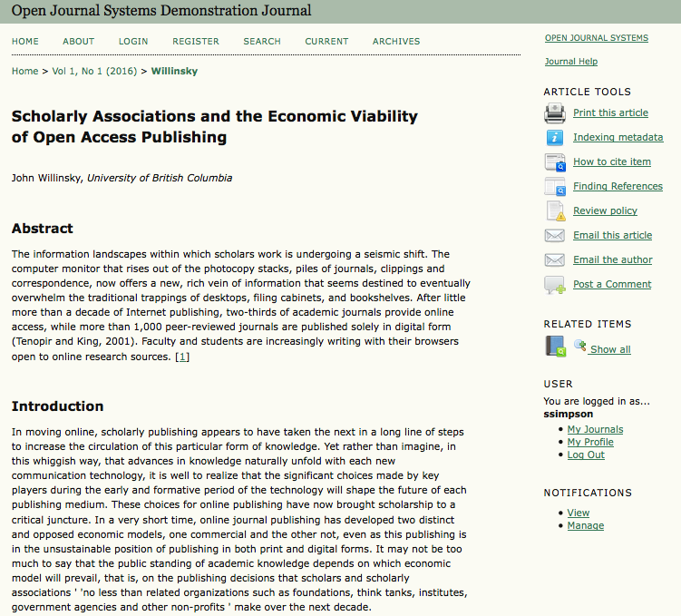Click Log Out in the user menu
This screenshot has width=681, height=616.
click(x=586, y=455)
